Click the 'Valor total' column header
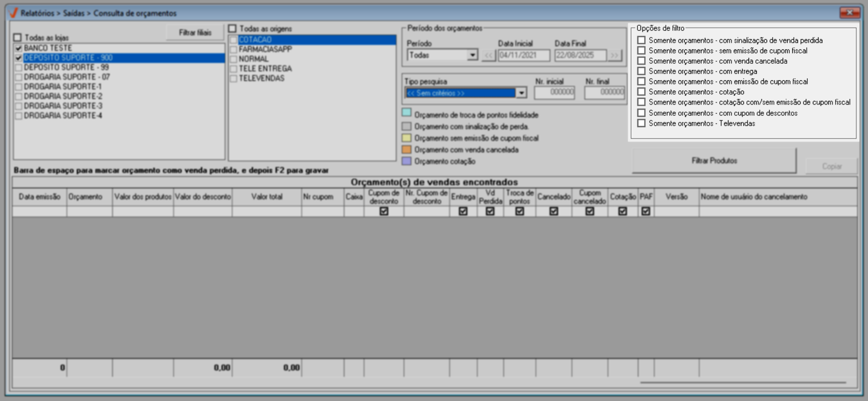 click(267, 197)
